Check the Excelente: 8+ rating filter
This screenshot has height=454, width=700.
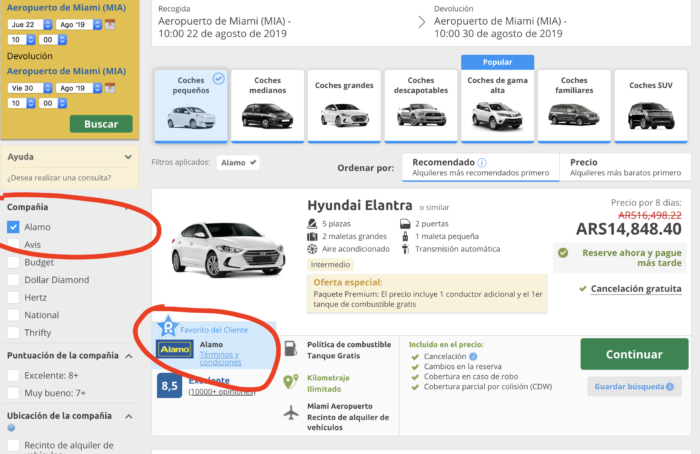click(13, 375)
